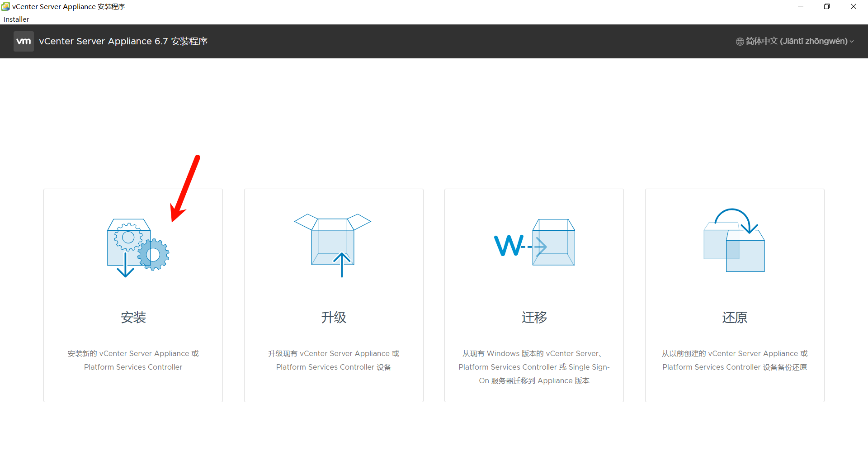Open the Installer menu
The height and width of the screenshot is (466, 868).
tap(16, 19)
